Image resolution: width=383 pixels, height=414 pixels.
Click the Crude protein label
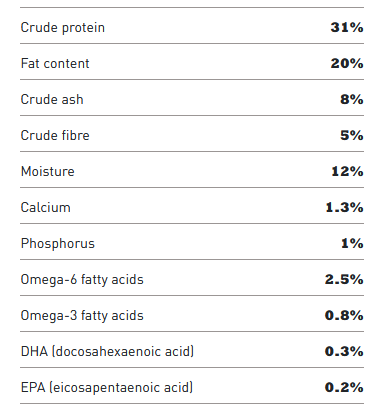(63, 28)
